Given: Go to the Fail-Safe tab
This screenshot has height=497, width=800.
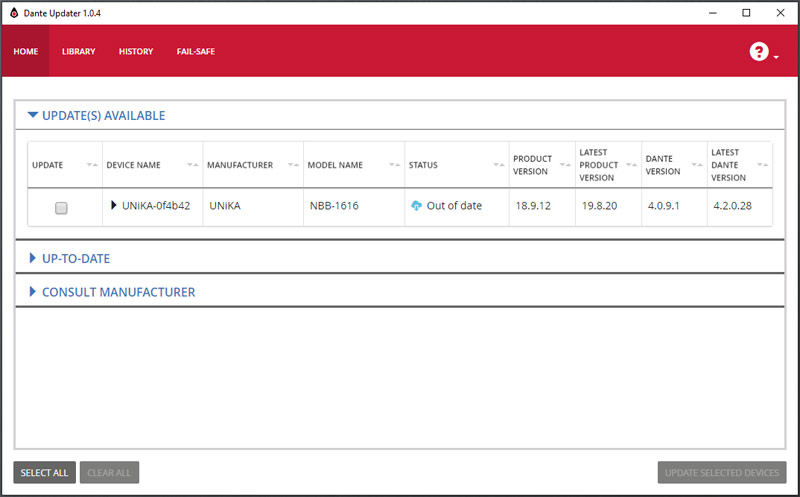Looking at the screenshot, I should 195,52.
